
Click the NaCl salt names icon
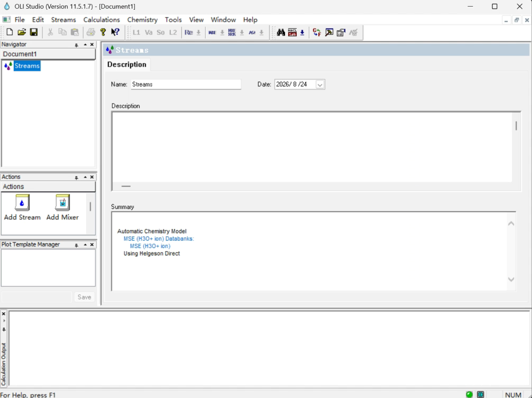292,32
